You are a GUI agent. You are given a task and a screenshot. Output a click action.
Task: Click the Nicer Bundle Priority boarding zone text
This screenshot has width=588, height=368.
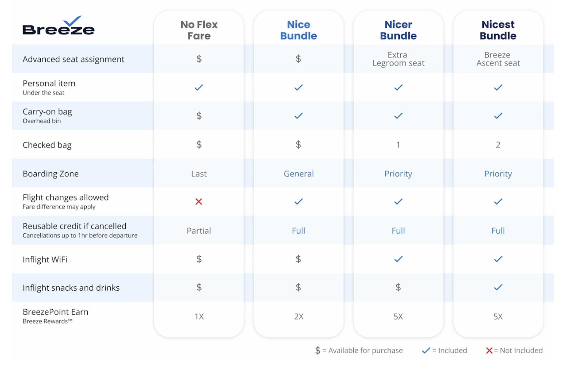pyautogui.click(x=398, y=174)
